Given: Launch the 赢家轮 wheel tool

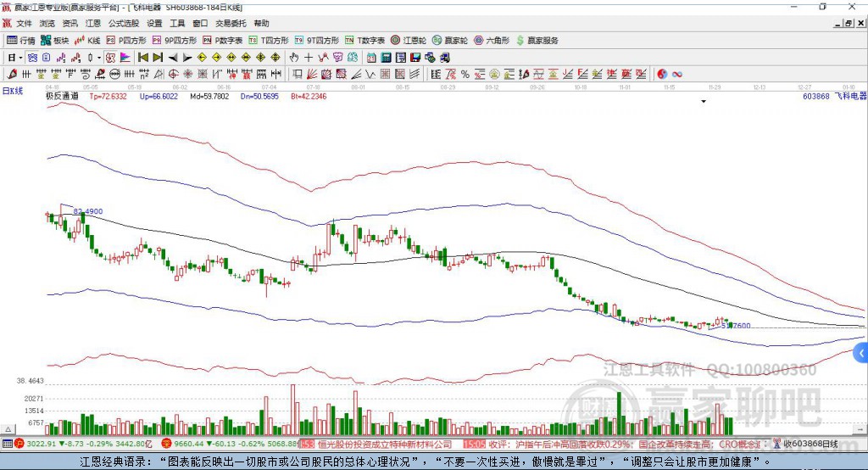Looking at the screenshot, I should (x=450, y=41).
